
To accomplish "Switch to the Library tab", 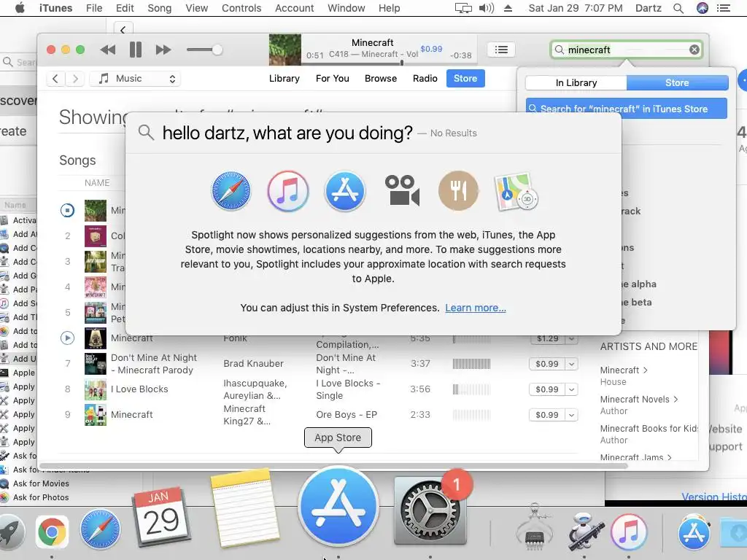I will 285,79.
